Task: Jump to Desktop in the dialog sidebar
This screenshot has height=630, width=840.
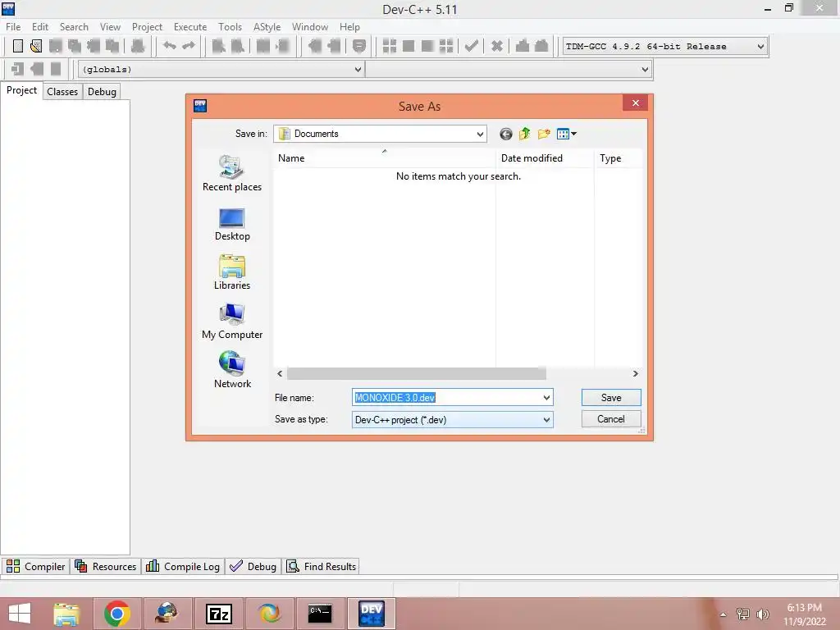Action: [x=232, y=225]
